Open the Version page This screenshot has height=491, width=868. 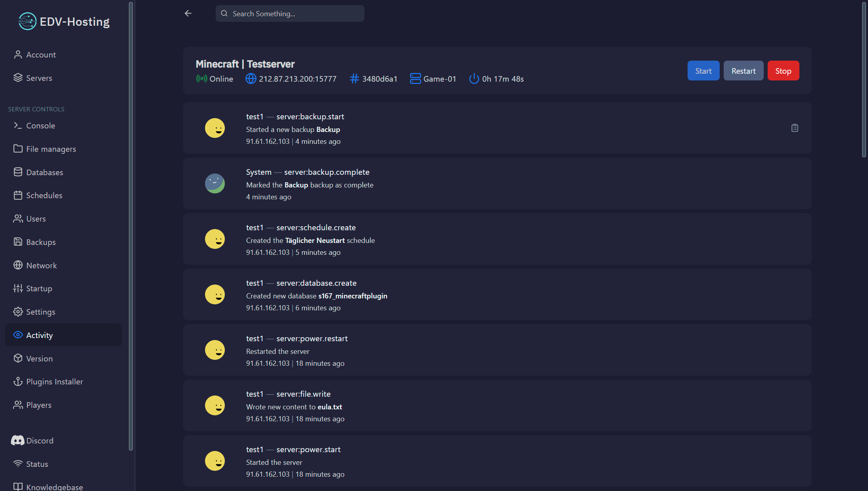[63, 359]
